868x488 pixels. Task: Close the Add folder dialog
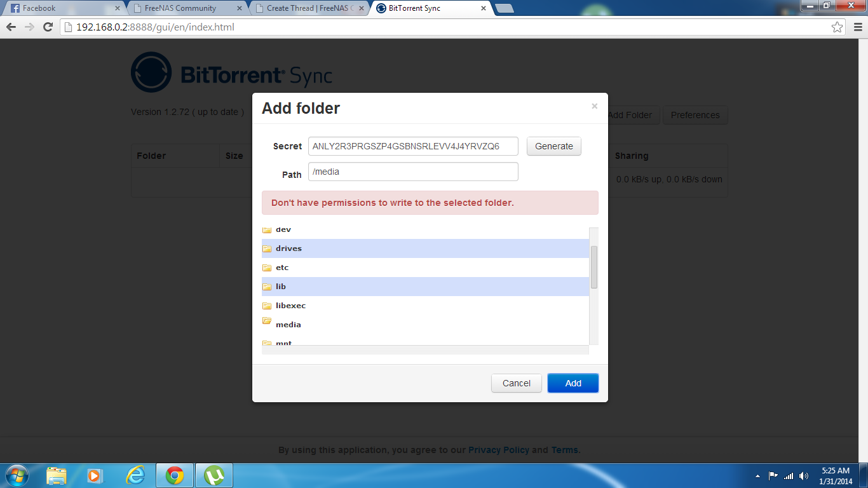pyautogui.click(x=594, y=106)
